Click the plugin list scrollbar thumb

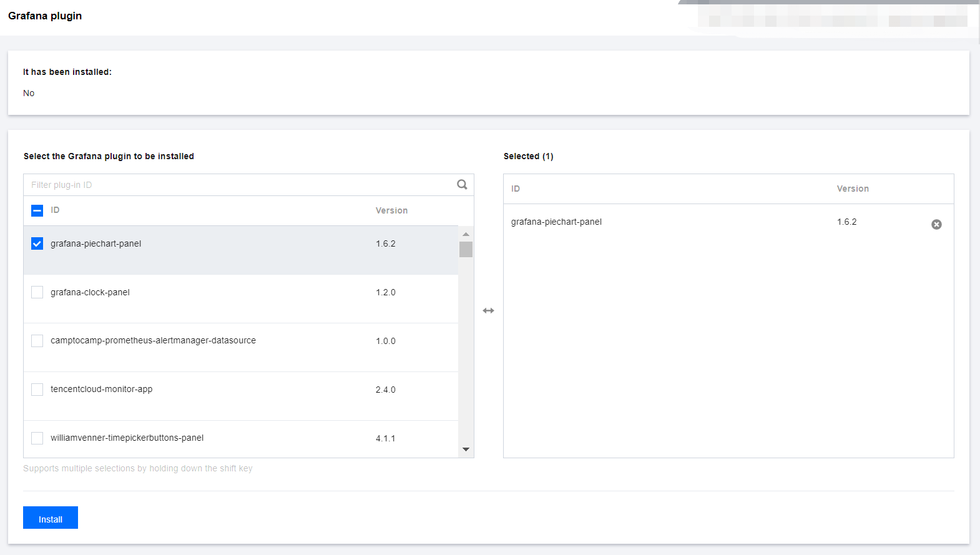point(466,249)
